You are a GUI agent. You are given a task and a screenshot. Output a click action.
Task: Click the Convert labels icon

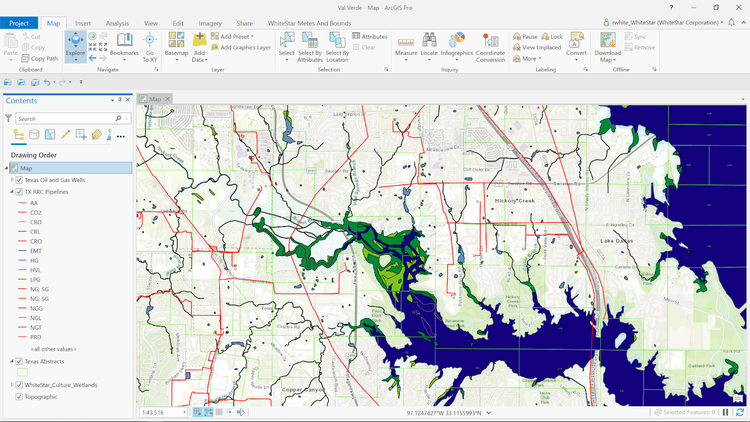pos(576,40)
